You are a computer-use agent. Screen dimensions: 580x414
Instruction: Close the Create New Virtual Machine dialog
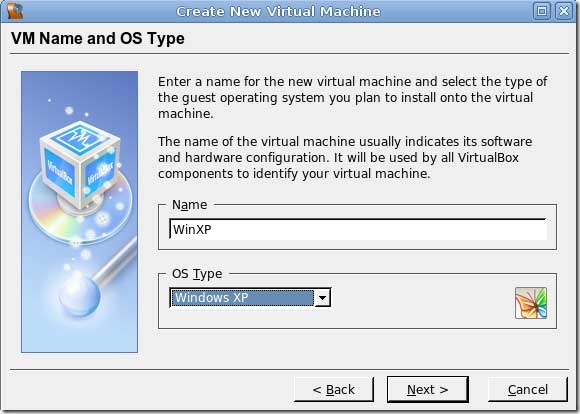[564, 11]
